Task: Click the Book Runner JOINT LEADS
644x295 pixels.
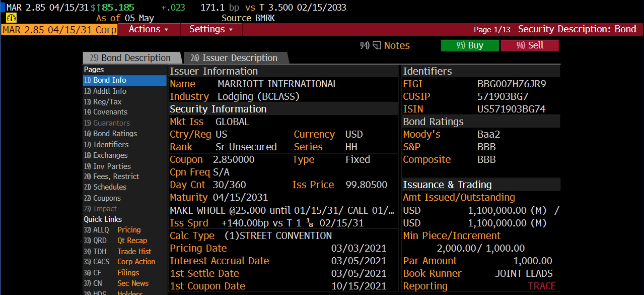Action: click(524, 273)
